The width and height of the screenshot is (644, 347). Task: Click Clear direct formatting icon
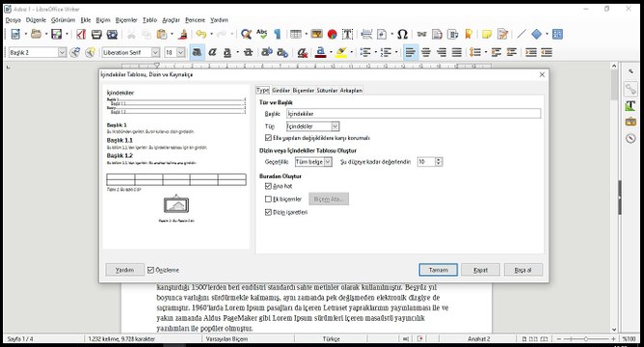pos(303,52)
